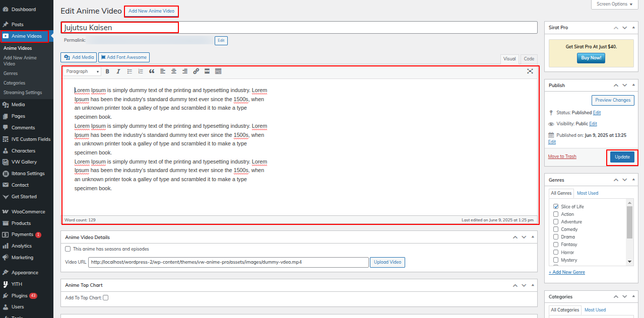Tick the Add To Top Chart checkbox
Image resolution: width=644 pixels, height=318 pixels.
click(x=105, y=298)
